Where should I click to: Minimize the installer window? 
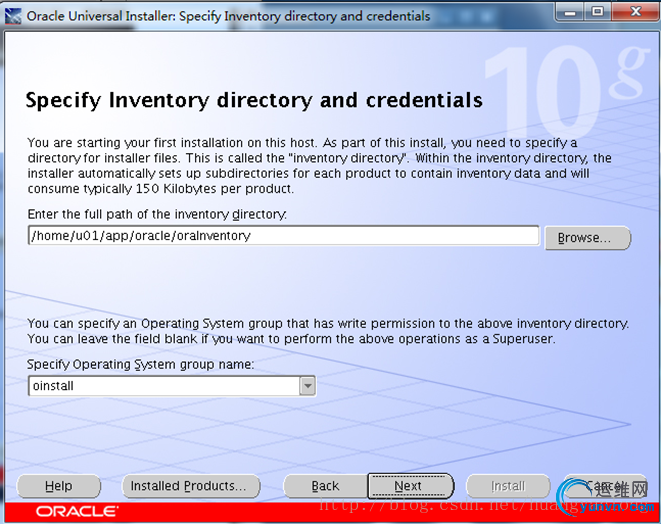(570, 13)
